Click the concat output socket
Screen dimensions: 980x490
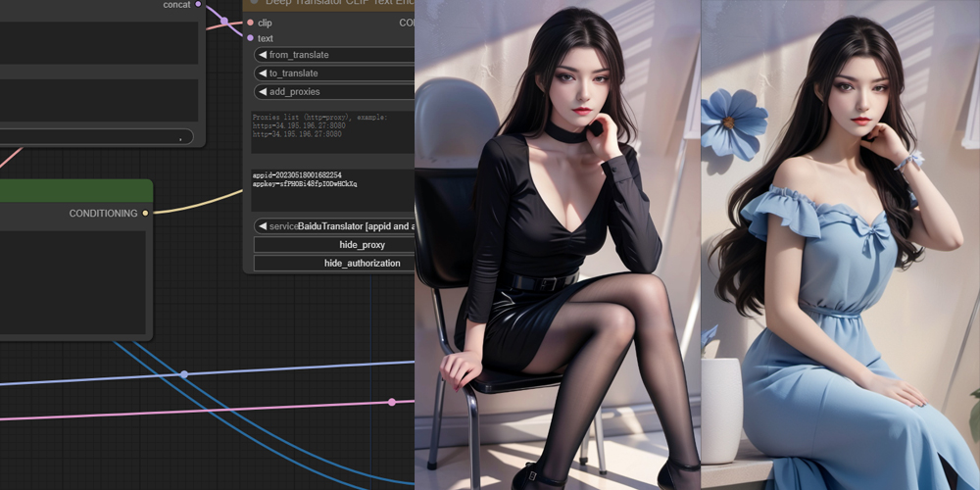(x=198, y=4)
